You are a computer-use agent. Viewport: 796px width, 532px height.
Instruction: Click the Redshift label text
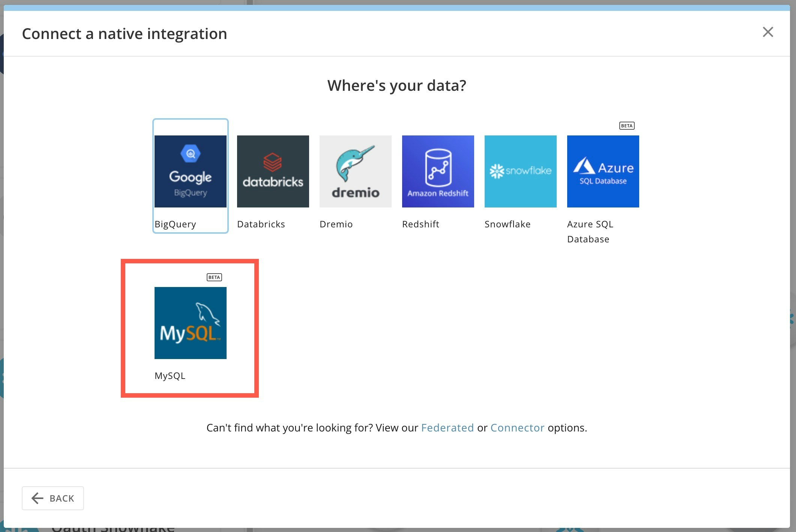click(x=421, y=224)
